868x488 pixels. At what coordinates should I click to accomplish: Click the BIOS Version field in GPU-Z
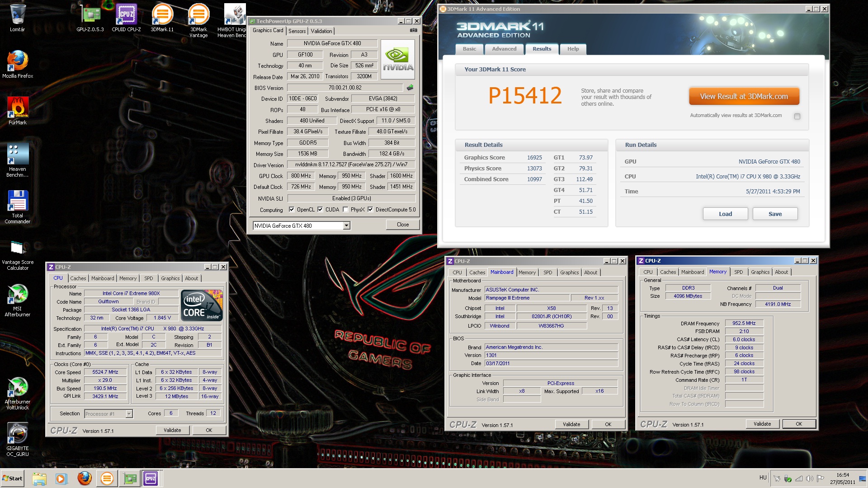344,88
